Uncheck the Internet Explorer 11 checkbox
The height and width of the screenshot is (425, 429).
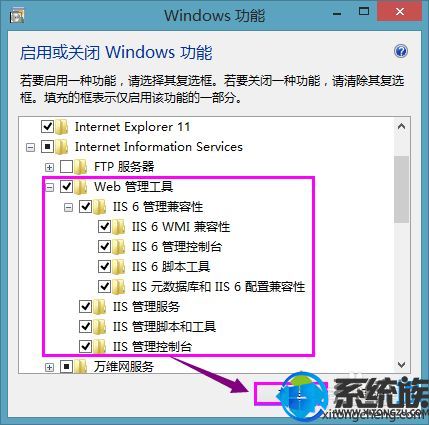(47, 127)
